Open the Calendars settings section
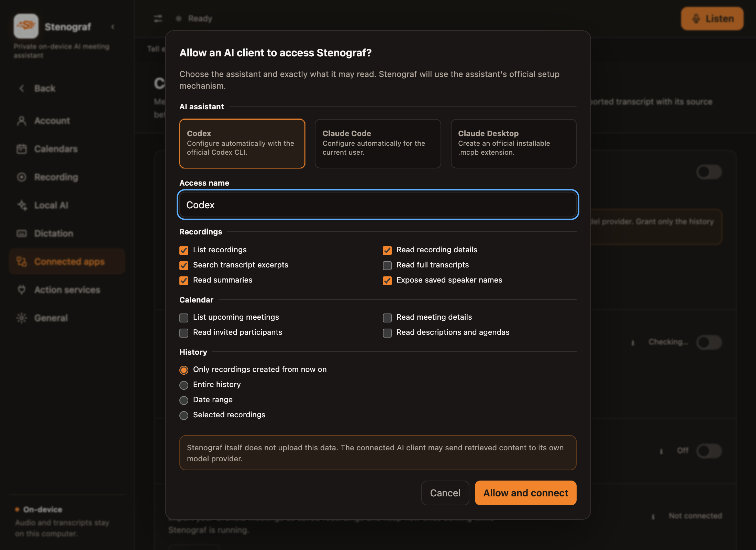 point(67,149)
